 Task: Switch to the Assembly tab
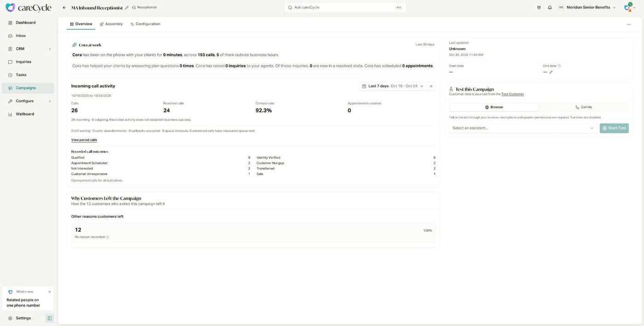click(x=111, y=24)
